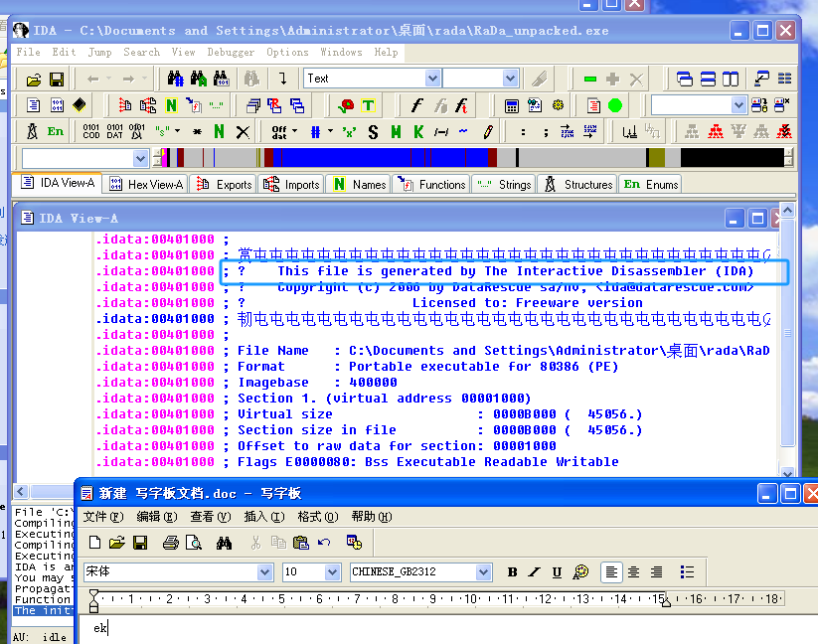
Task: Switch to the Hex View-A tab
Action: 146,185
